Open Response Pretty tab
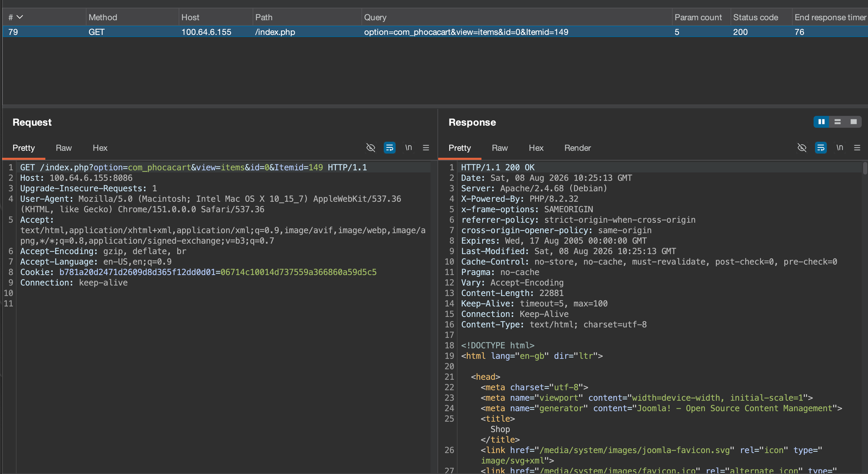The height and width of the screenshot is (474, 868). (460, 148)
